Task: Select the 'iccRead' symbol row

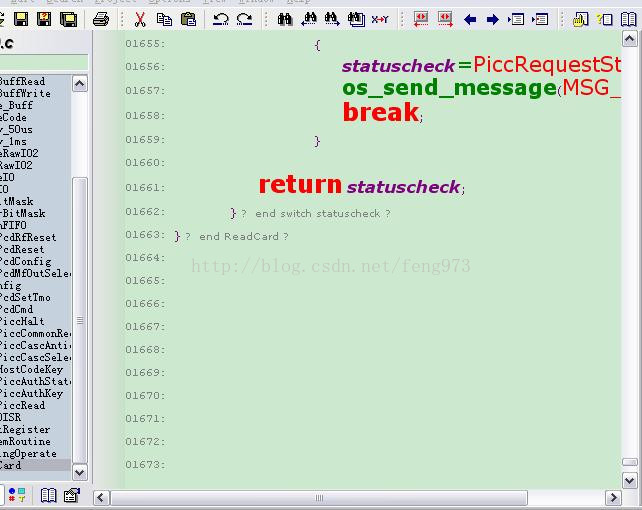Action: (35, 405)
